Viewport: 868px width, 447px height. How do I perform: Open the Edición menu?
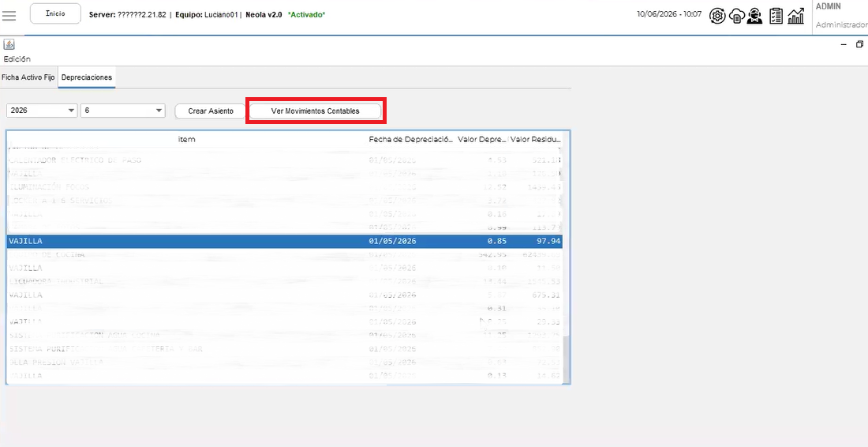[x=17, y=58]
